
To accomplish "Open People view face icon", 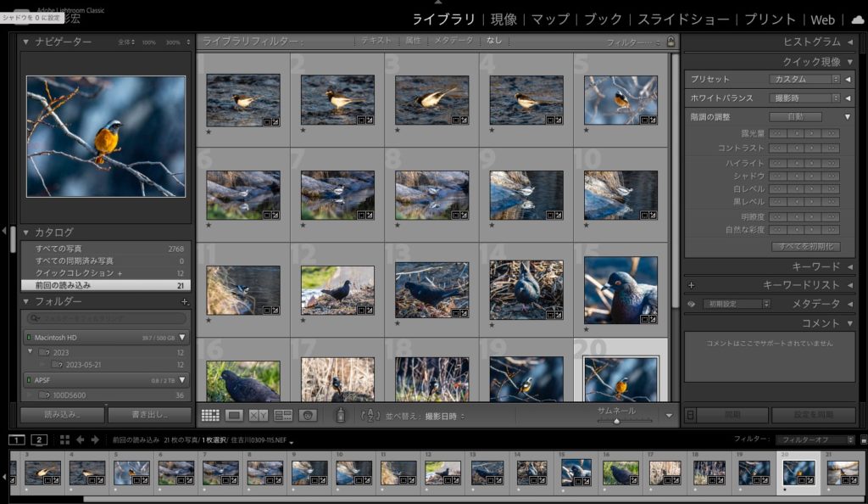I will (308, 415).
